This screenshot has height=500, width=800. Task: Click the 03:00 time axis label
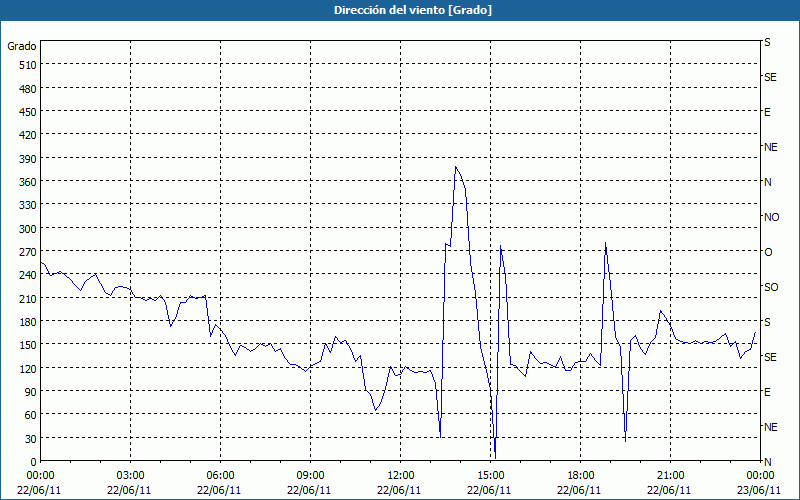tap(131, 476)
